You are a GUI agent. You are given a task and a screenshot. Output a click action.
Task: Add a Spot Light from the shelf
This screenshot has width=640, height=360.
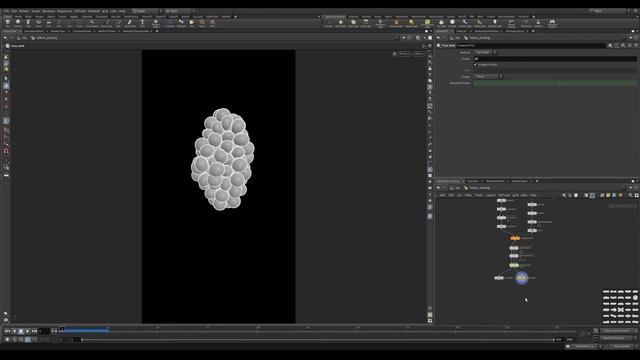click(x=353, y=23)
